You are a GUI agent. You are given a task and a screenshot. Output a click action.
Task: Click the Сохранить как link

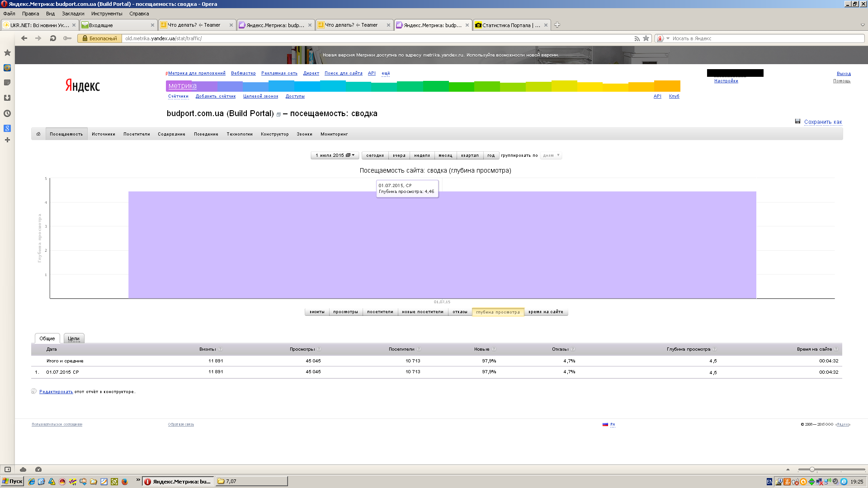coord(823,122)
